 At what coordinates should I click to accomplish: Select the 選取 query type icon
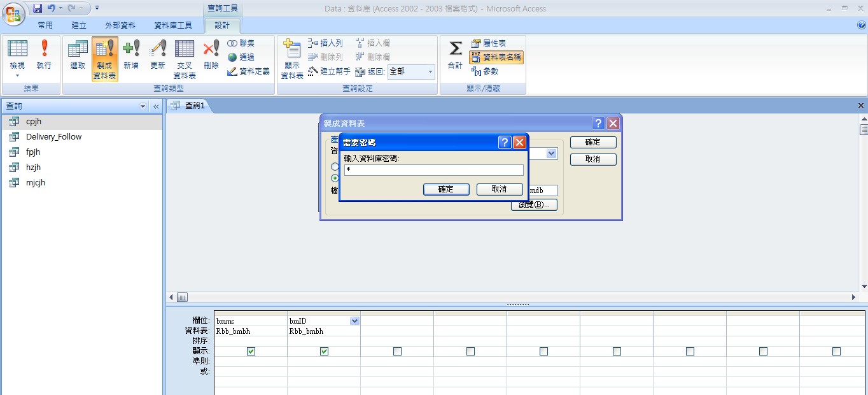pos(78,55)
